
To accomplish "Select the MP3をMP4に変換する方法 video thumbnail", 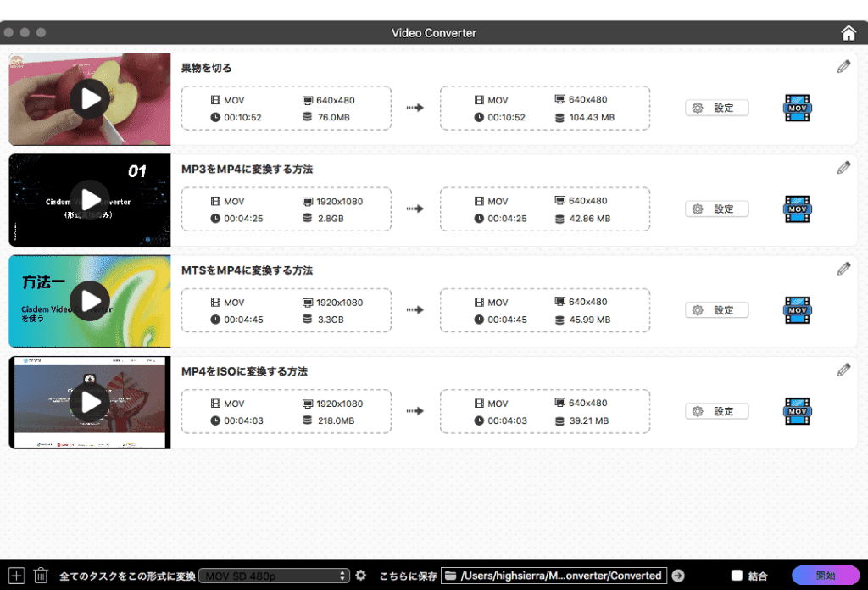I will (90, 200).
